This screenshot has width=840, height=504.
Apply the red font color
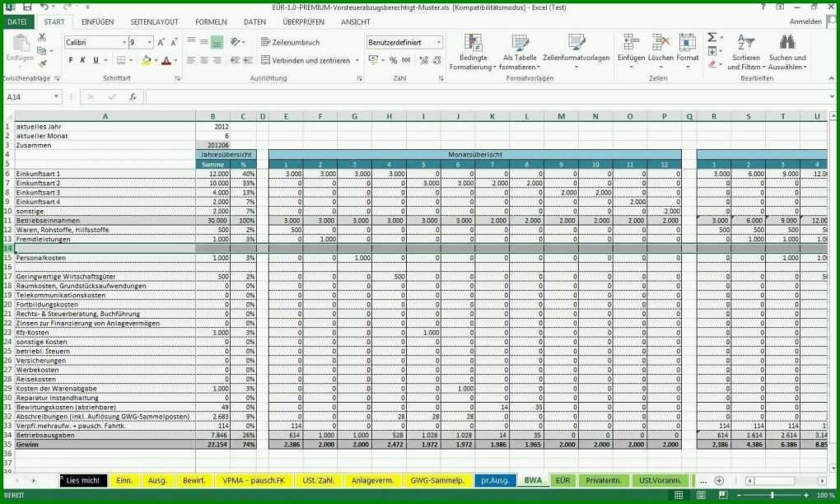(166, 60)
